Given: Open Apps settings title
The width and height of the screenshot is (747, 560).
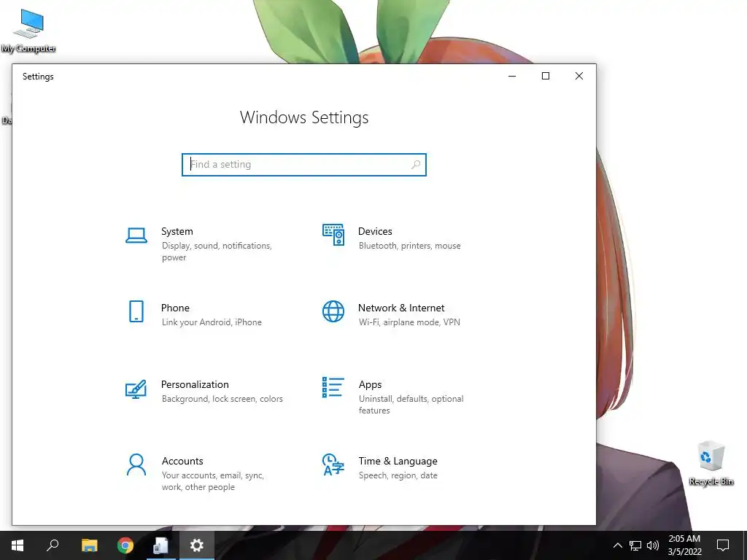Looking at the screenshot, I should 370,385.
